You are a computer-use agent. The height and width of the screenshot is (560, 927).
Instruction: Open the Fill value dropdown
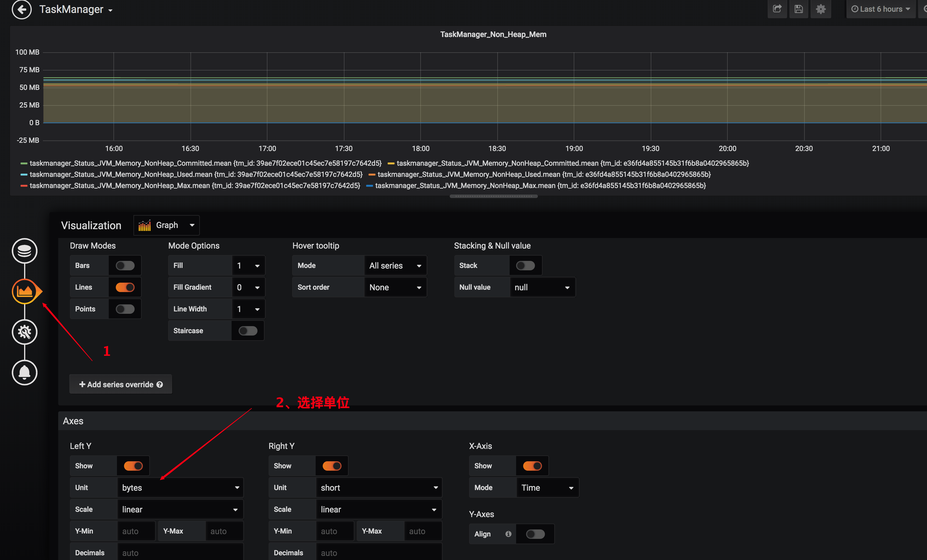coord(248,266)
